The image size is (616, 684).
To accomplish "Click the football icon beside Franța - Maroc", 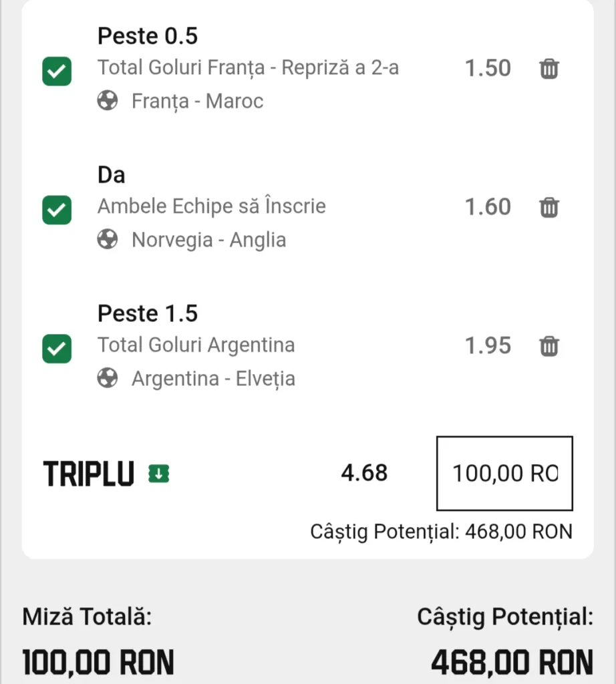I will [108, 101].
